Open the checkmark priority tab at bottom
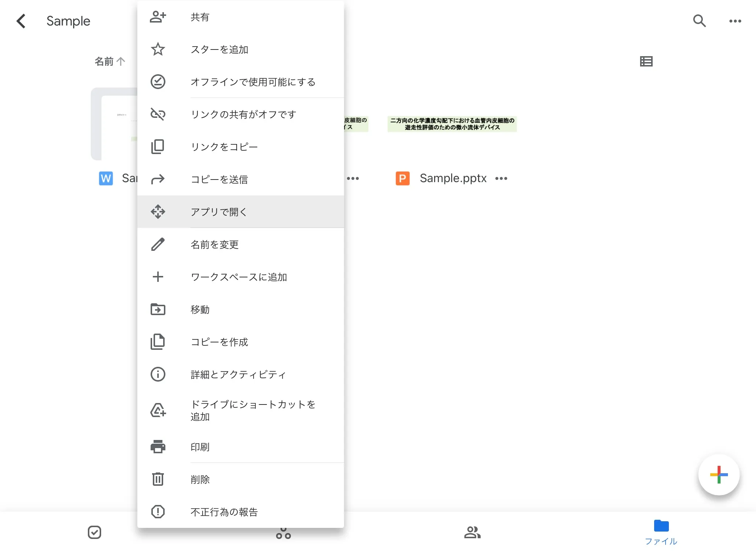This screenshot has width=756, height=553. (x=94, y=532)
